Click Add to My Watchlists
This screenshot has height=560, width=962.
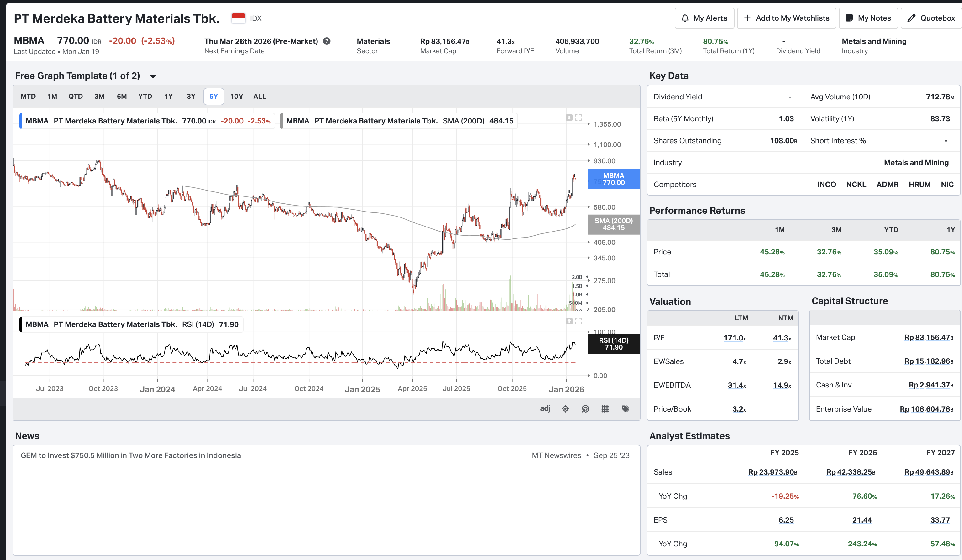point(786,18)
